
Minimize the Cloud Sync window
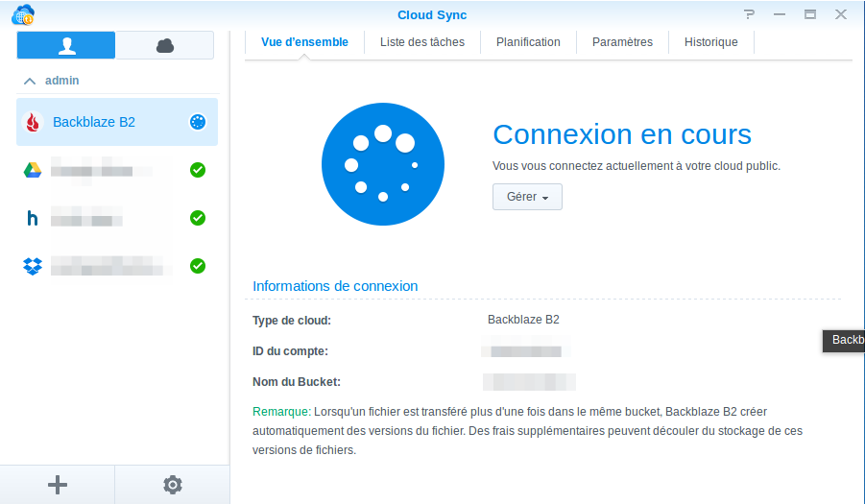(x=780, y=15)
